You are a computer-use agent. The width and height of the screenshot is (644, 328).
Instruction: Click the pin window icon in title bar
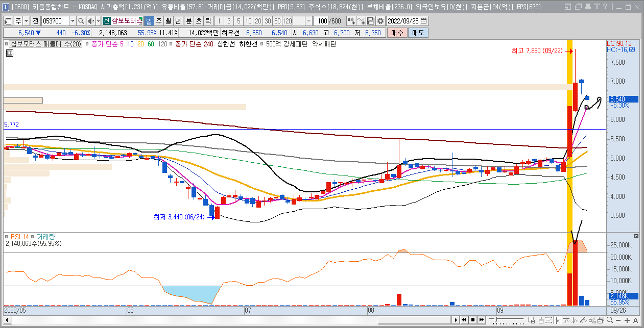pos(588,7)
